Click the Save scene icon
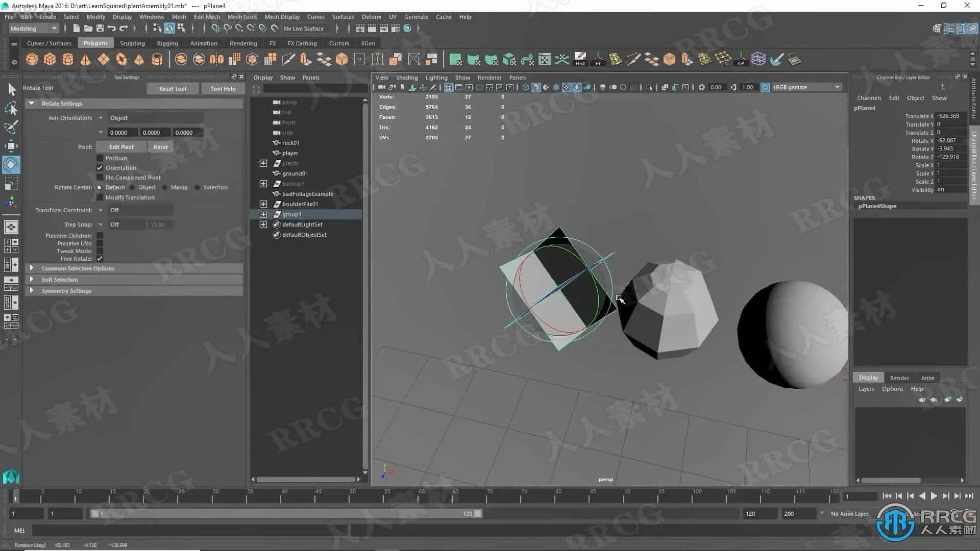 coord(100,29)
